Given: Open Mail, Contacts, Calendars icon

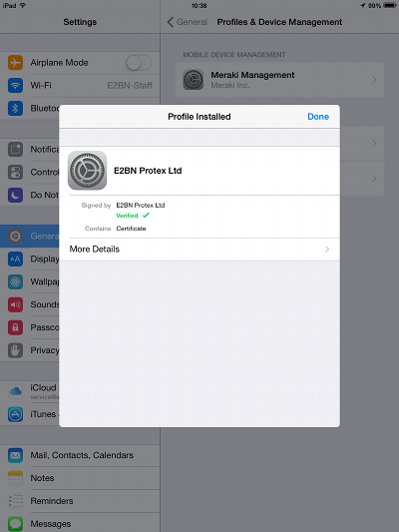Looking at the screenshot, I should pyautogui.click(x=15, y=455).
